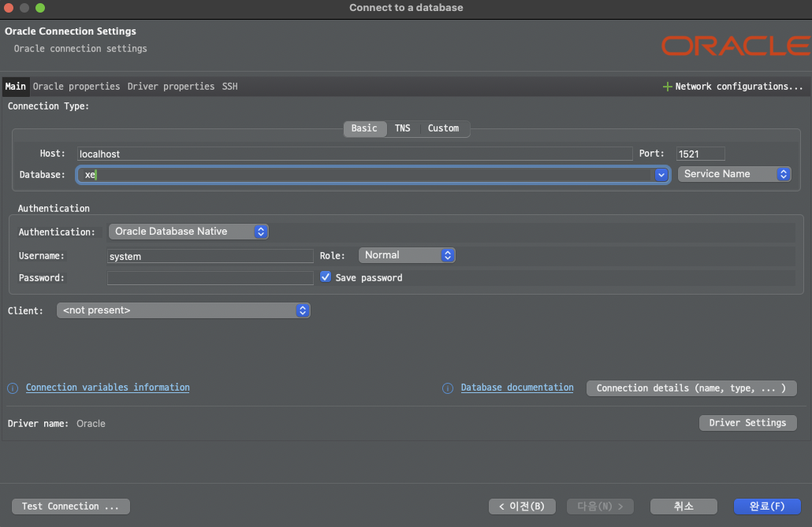Image resolution: width=812 pixels, height=527 pixels.
Task: Click Network configurations... link
Action: tap(739, 87)
